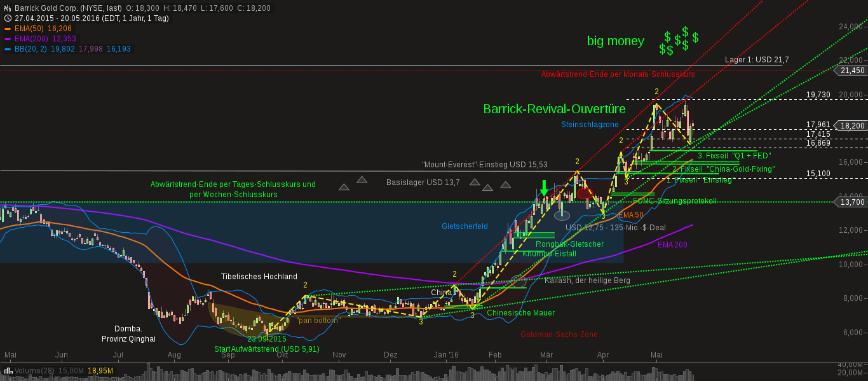The width and height of the screenshot is (868, 381).
Task: Open the clock time-range icon
Action: [8, 18]
